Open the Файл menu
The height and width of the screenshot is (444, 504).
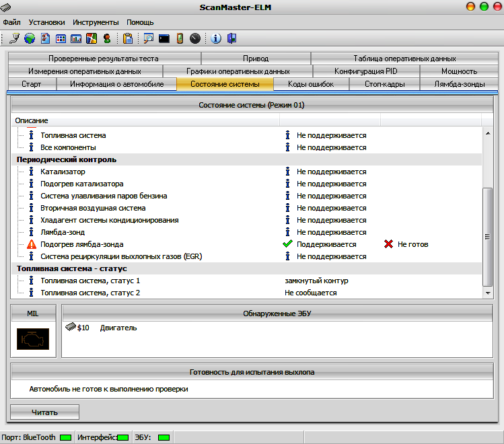coord(11,22)
